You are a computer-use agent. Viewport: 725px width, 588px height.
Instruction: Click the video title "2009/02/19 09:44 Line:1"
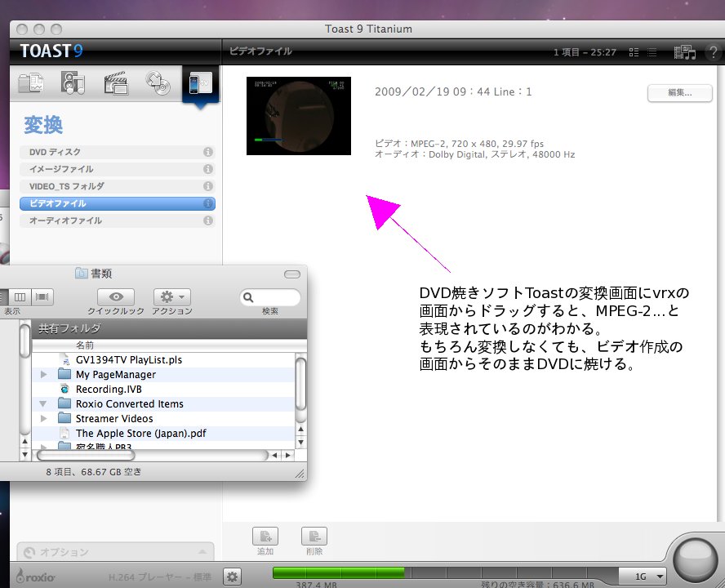(x=453, y=91)
